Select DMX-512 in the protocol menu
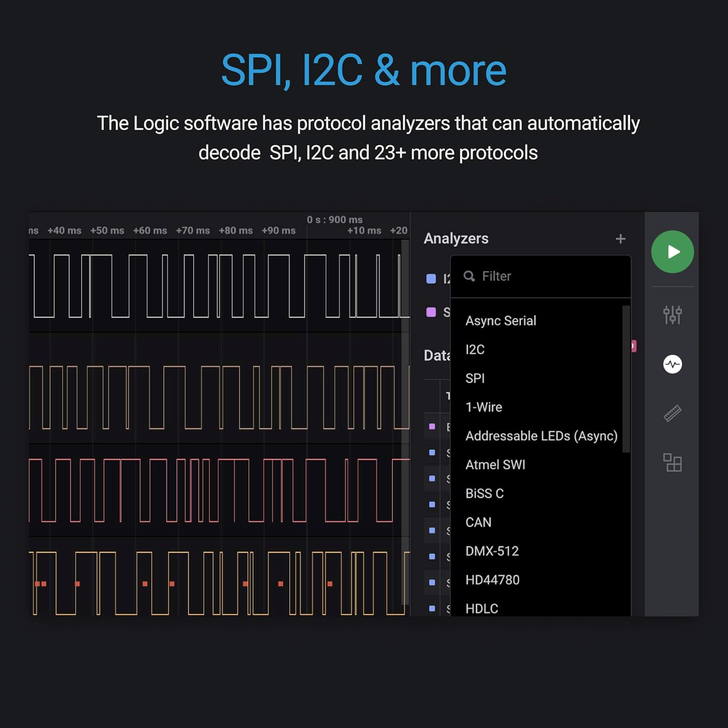Image resolution: width=728 pixels, height=728 pixels. pyautogui.click(x=492, y=551)
